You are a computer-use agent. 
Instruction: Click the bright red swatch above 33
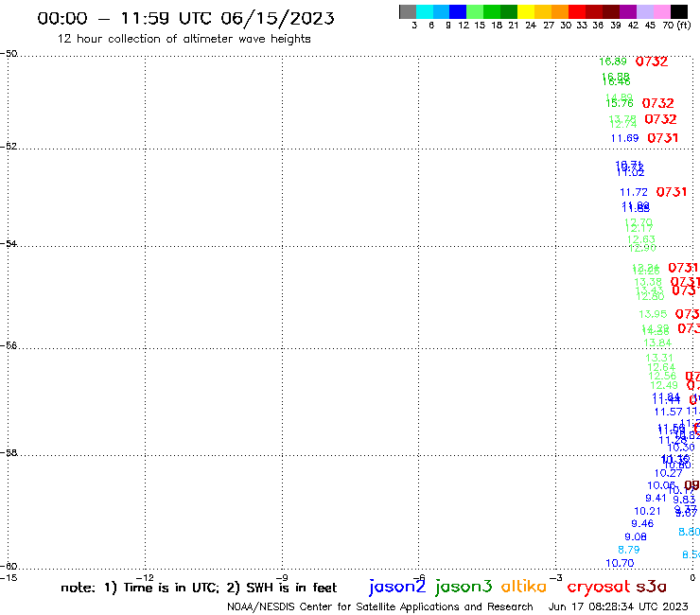577,11
